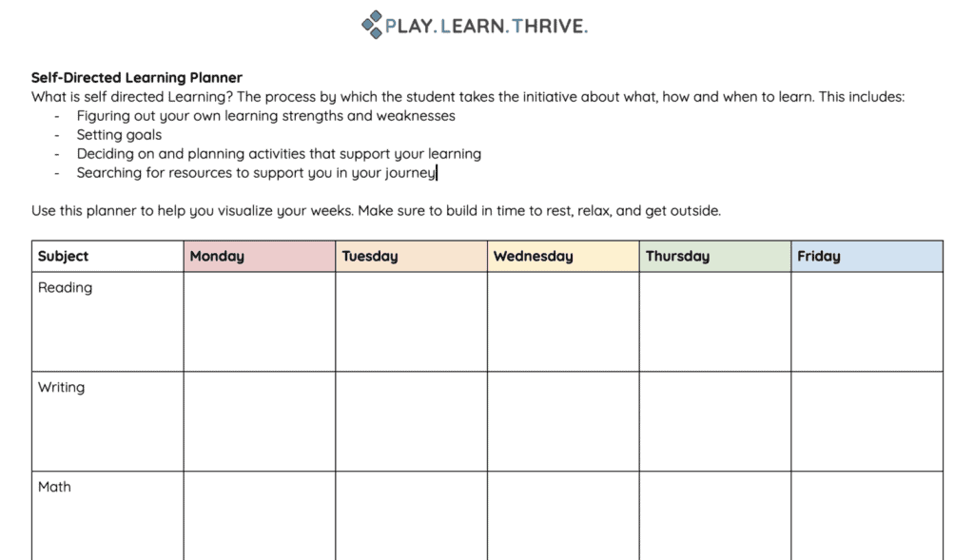Click the Self-Directed Learning Planner title
Screen dimensions: 974x560
tap(137, 78)
